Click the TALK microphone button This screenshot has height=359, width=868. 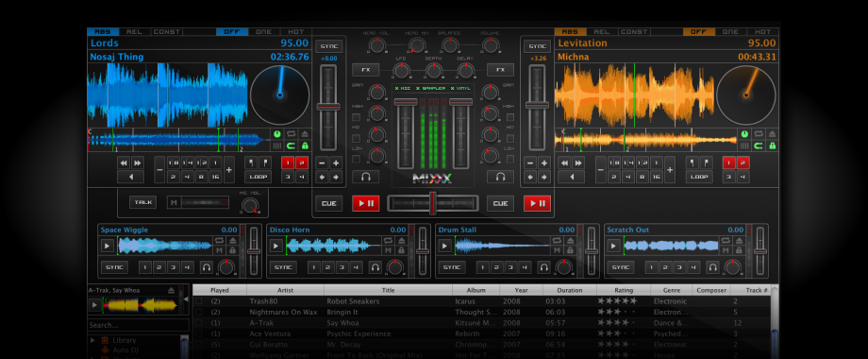point(142,202)
